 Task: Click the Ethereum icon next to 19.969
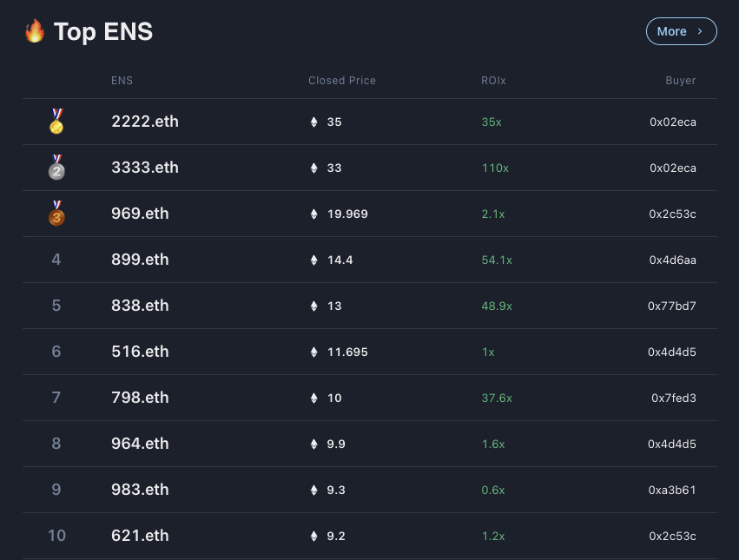313,214
